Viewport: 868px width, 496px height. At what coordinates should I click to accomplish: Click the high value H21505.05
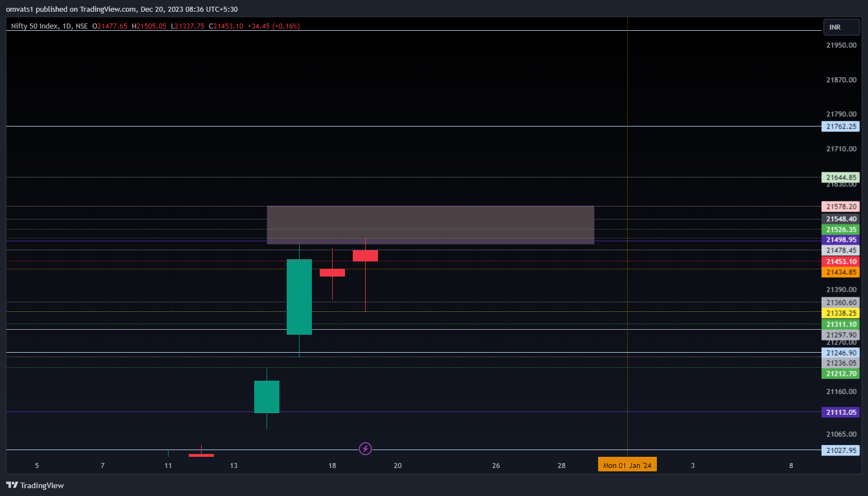(x=149, y=26)
